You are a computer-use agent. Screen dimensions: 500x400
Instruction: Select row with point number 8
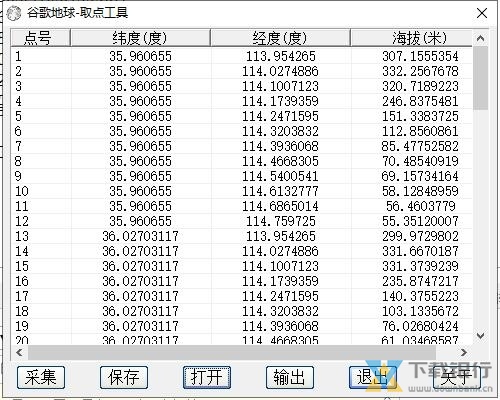click(x=242, y=161)
